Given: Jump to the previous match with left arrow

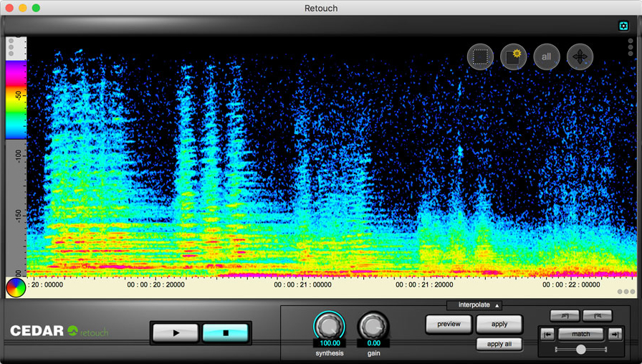Looking at the screenshot, I should pos(547,335).
